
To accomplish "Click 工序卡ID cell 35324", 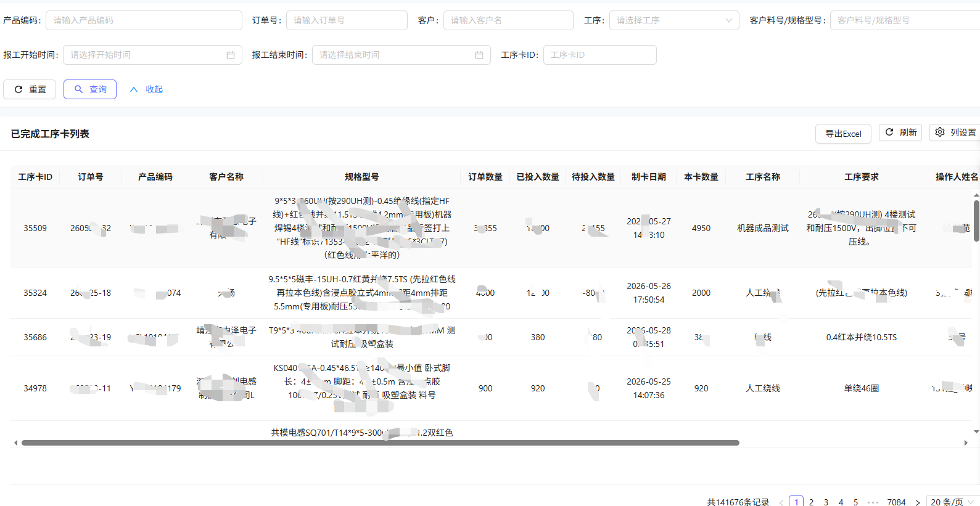I will pos(35,293).
